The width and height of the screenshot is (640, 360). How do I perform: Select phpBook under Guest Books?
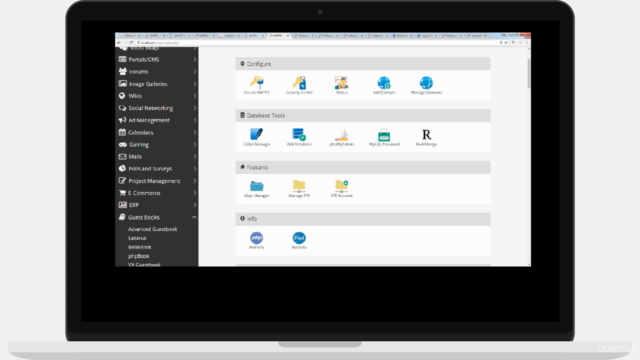coord(139,256)
